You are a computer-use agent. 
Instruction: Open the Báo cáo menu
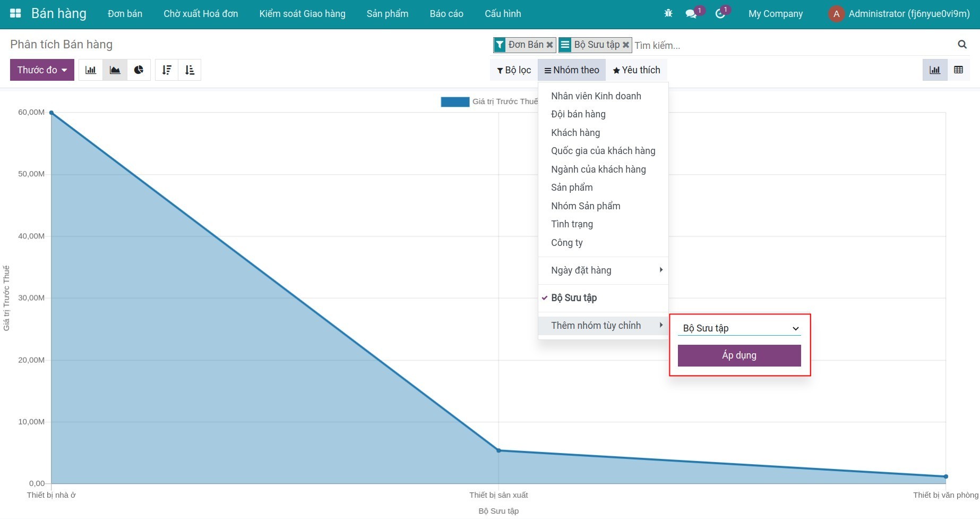pyautogui.click(x=446, y=14)
